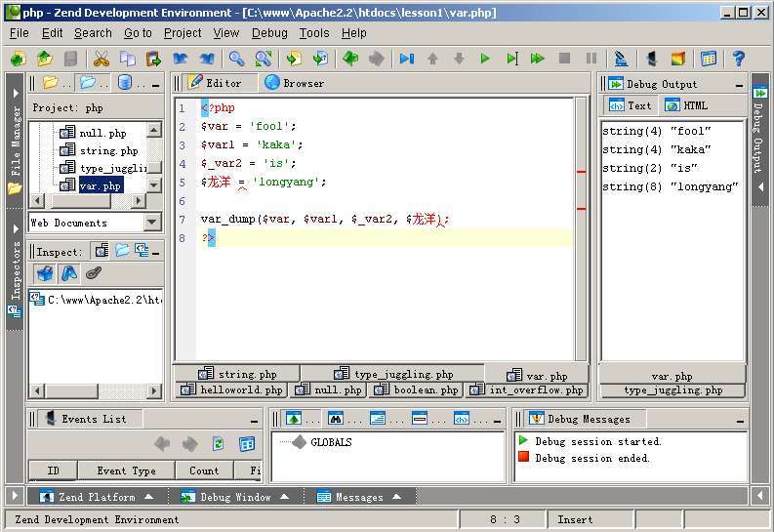Click editor line 8 closing PHP tag
Screen dimensions: 774x532
coord(208,238)
